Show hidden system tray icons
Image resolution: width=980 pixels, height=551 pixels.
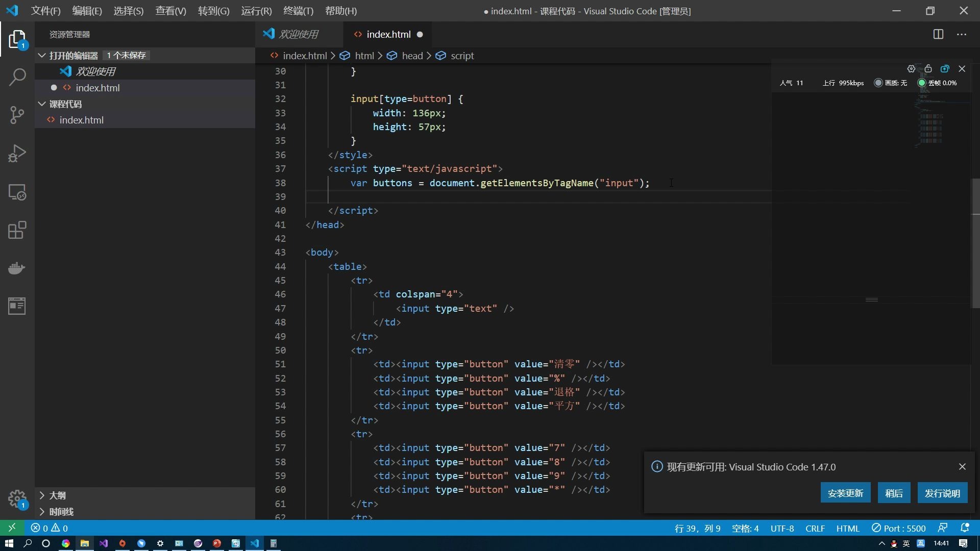[x=881, y=543]
